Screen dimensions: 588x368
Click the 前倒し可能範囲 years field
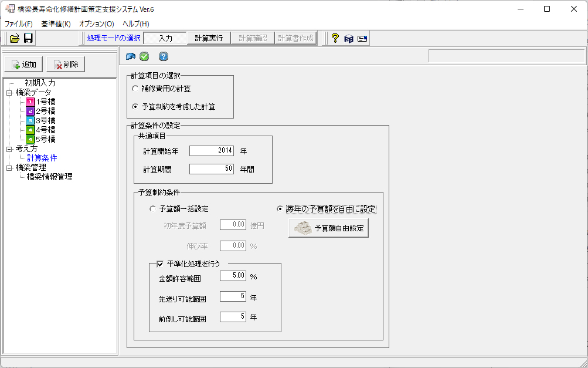click(x=233, y=317)
